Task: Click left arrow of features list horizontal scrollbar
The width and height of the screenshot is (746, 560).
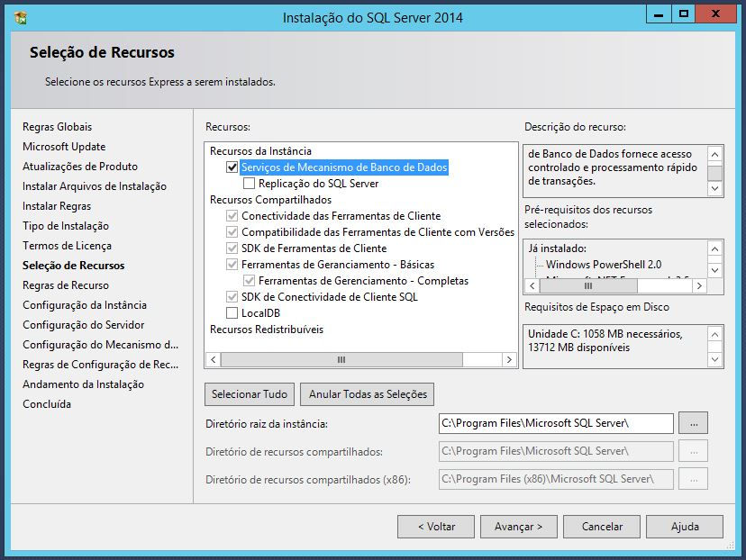Action: (x=214, y=360)
